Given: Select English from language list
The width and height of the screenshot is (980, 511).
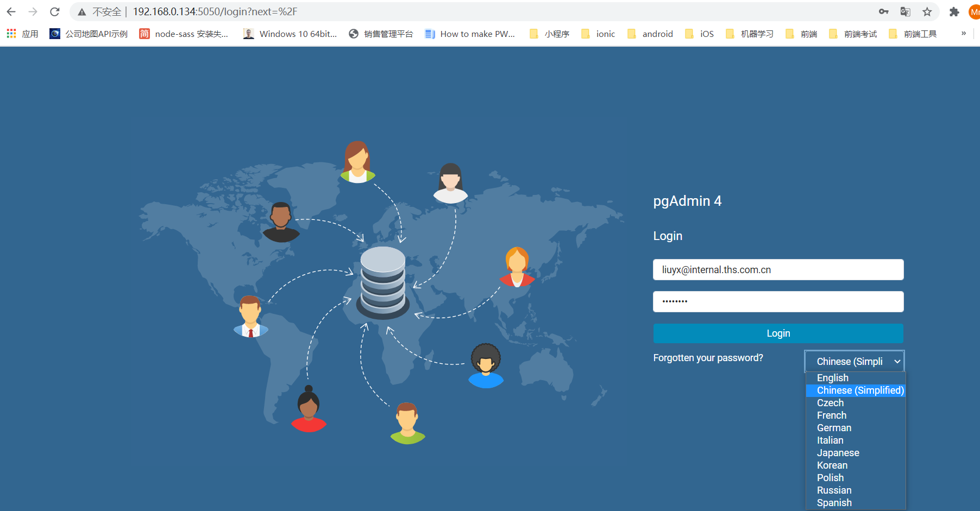Looking at the screenshot, I should coord(832,378).
